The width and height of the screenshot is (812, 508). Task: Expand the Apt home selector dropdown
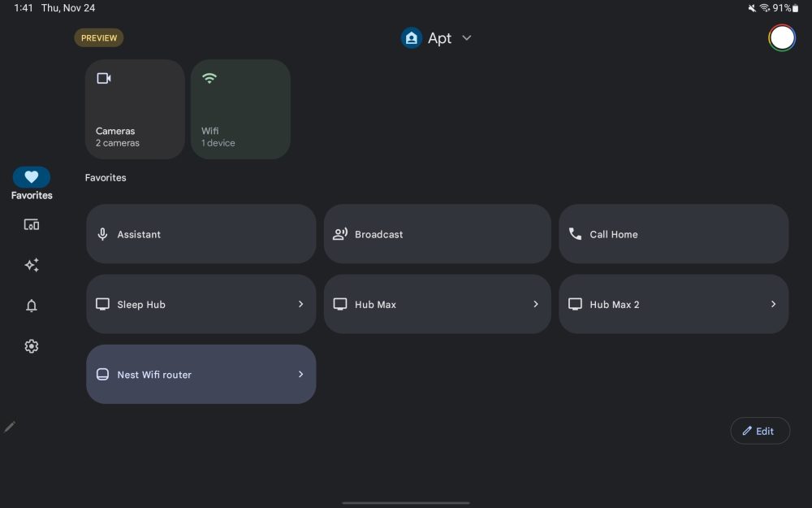pos(466,38)
